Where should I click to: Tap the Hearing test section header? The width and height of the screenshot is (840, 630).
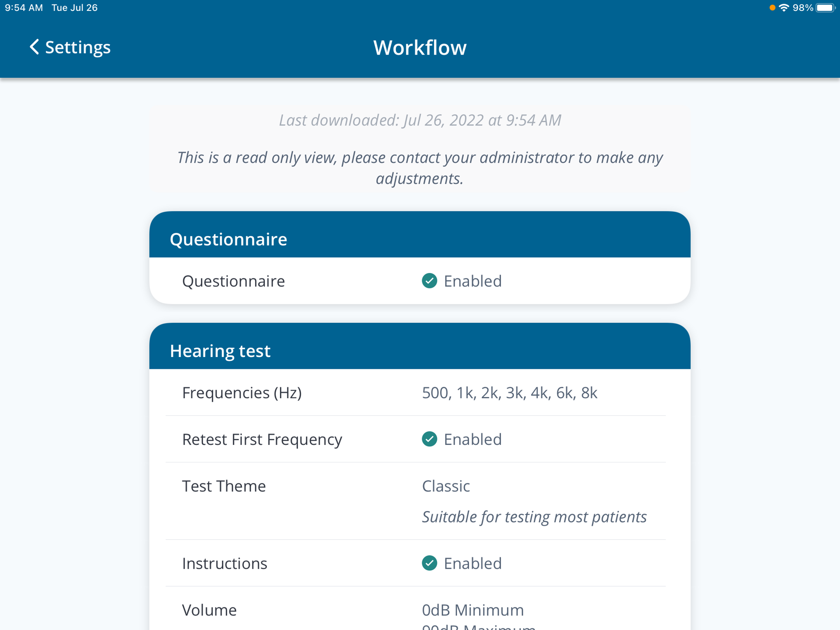point(420,346)
